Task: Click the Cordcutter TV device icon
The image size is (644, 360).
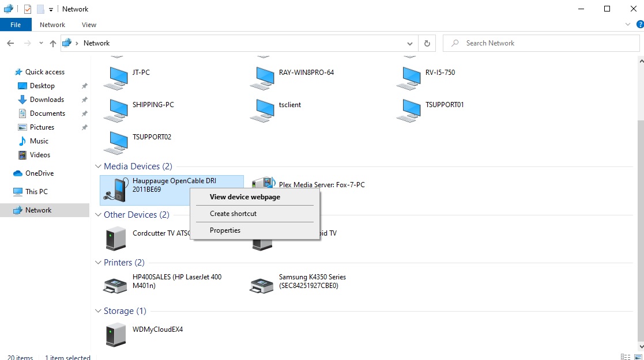Action: coord(115,238)
